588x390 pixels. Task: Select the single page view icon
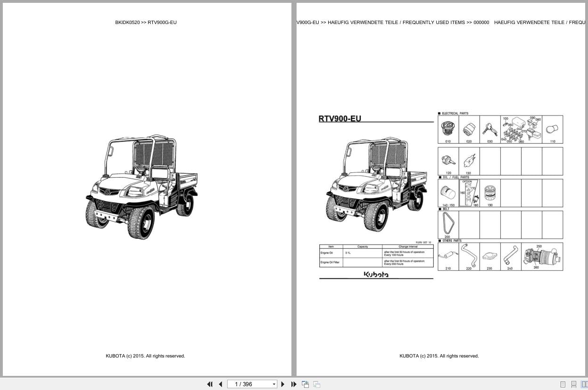563,384
